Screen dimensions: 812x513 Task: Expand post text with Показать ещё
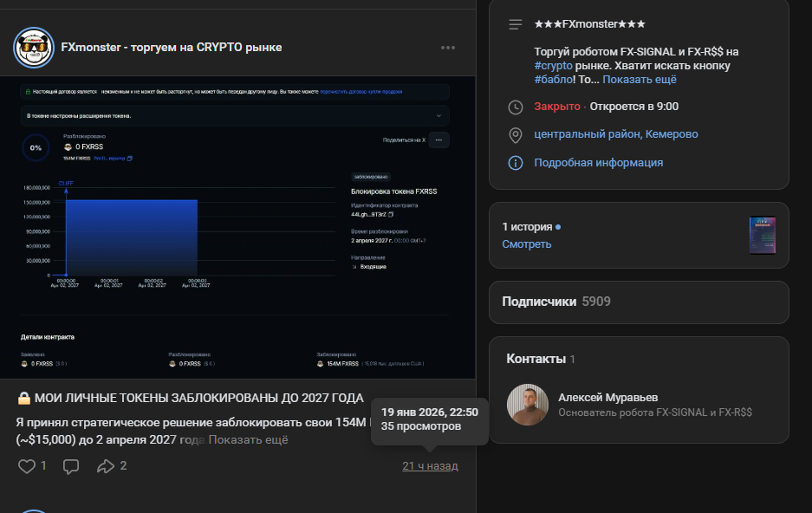tap(248, 439)
